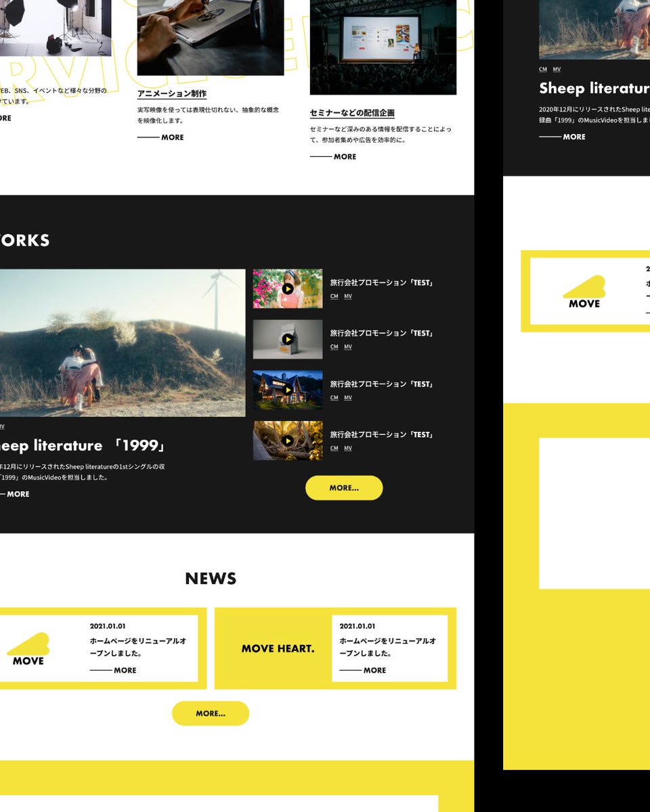Viewport: 650px width, 812px height.
Task: Click MORE below the 1999 MusicVideo description
Action: (15, 495)
